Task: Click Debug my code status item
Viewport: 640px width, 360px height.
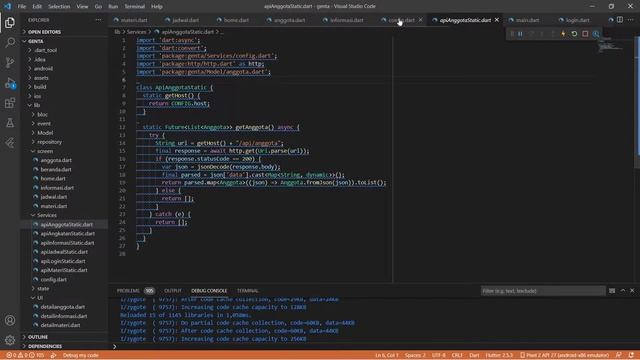Action: pyautogui.click(x=80, y=355)
